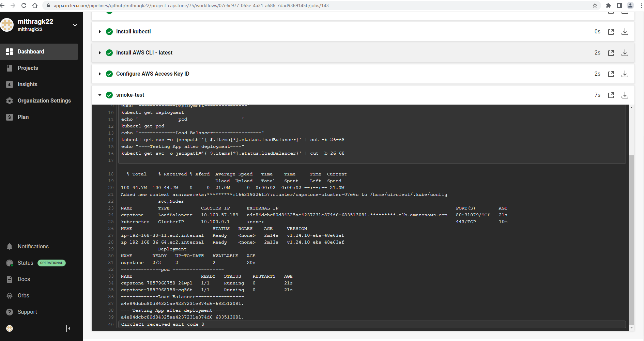Image resolution: width=644 pixels, height=341 pixels.
Task: Expand the Install kubectl step
Action: coord(100,32)
